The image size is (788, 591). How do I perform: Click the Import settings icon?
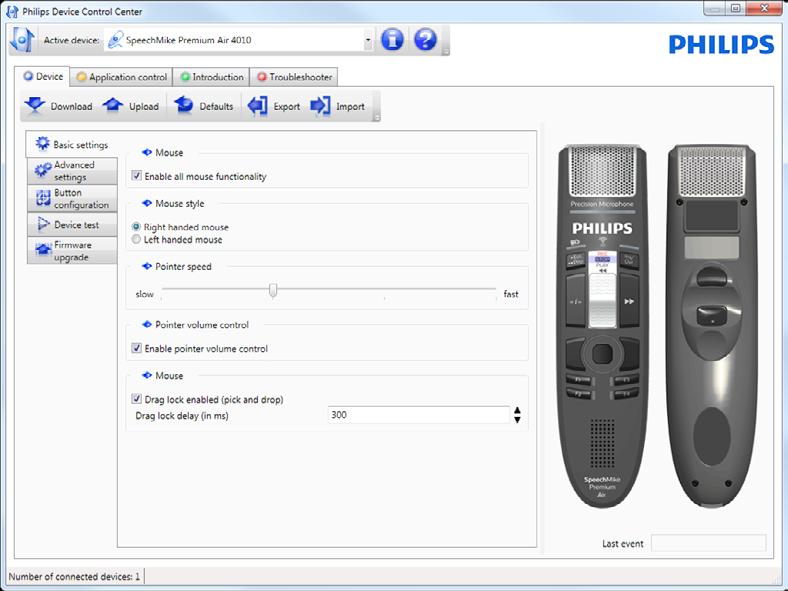pyautogui.click(x=320, y=106)
